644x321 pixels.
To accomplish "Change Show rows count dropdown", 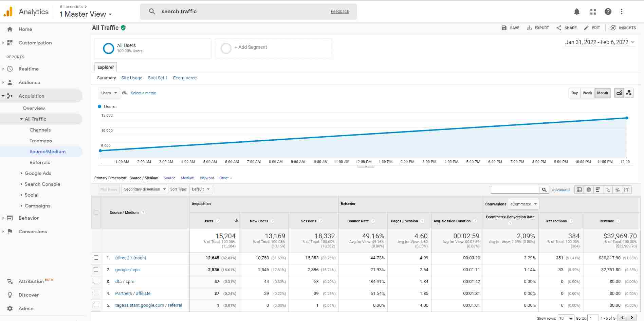I will click(566, 318).
